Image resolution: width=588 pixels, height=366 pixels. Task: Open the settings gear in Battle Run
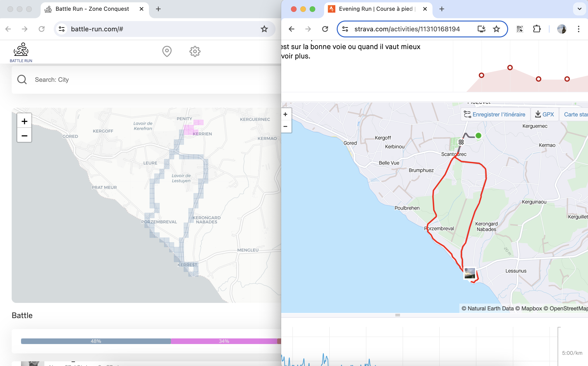(195, 51)
